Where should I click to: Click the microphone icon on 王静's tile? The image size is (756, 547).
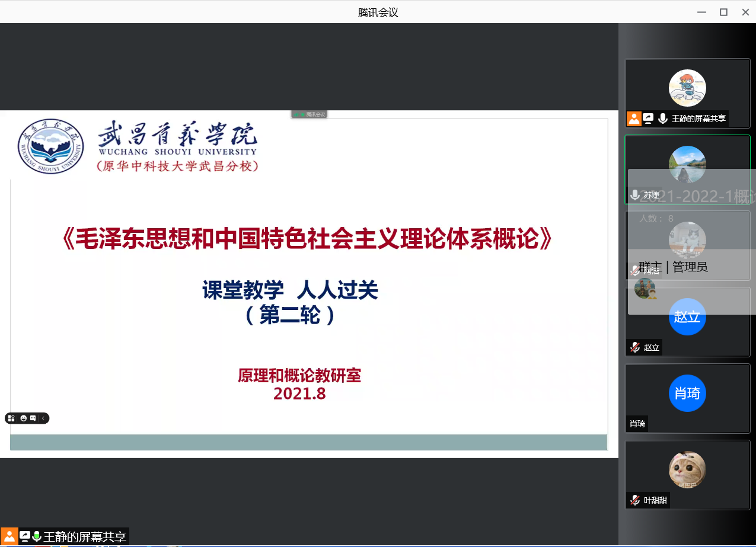click(x=662, y=119)
